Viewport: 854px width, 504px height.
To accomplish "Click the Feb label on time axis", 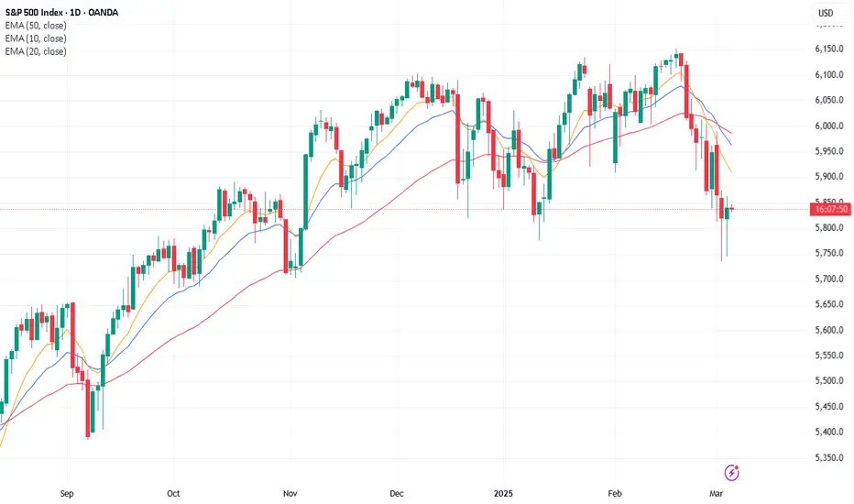I will [x=614, y=494].
